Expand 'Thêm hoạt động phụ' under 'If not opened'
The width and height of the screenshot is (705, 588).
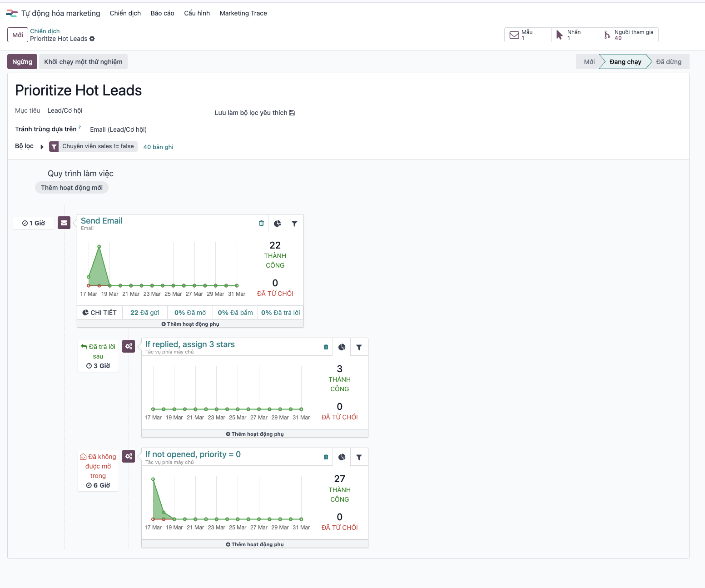(x=255, y=544)
